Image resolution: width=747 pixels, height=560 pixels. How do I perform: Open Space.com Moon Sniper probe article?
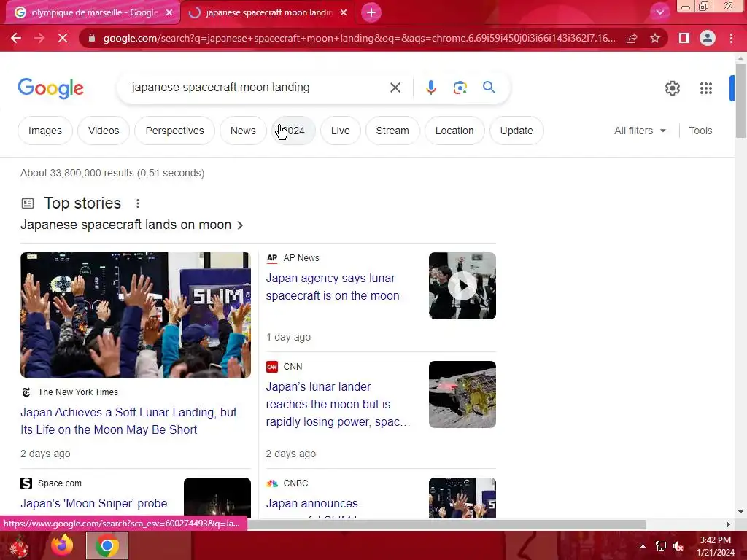click(x=94, y=503)
